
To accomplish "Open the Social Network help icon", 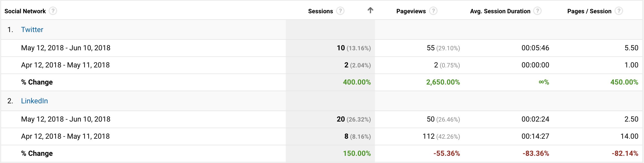I will 53,11.
